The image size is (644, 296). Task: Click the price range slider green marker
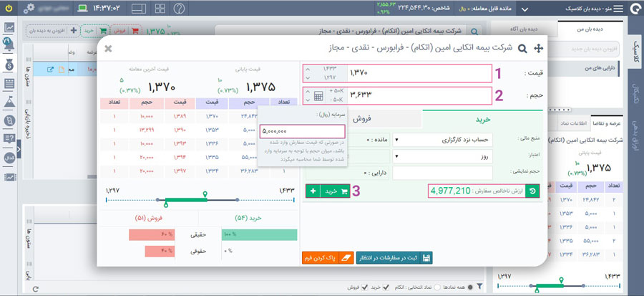(205, 194)
